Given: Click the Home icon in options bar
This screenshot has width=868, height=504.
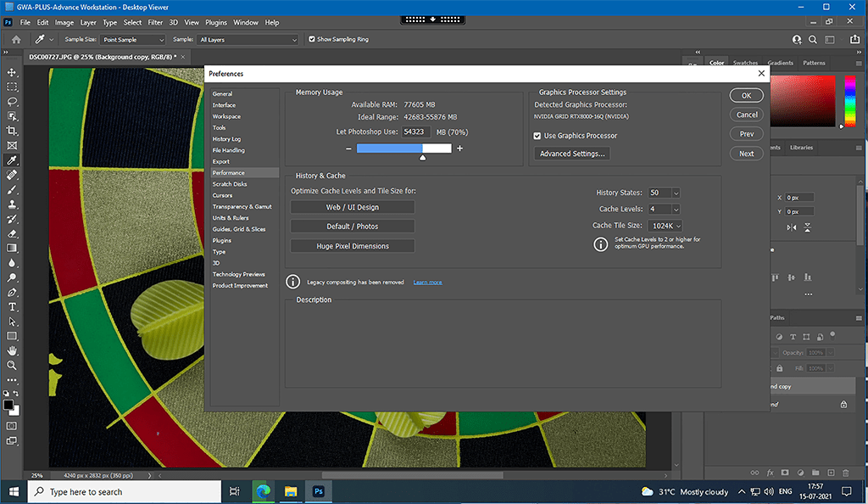Looking at the screenshot, I should click(16, 40).
